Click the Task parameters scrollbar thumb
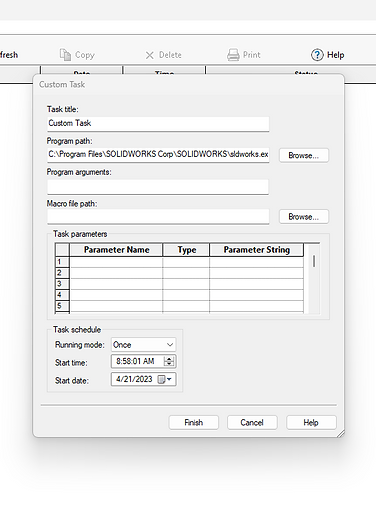This screenshot has width=376, height=512. click(x=314, y=261)
